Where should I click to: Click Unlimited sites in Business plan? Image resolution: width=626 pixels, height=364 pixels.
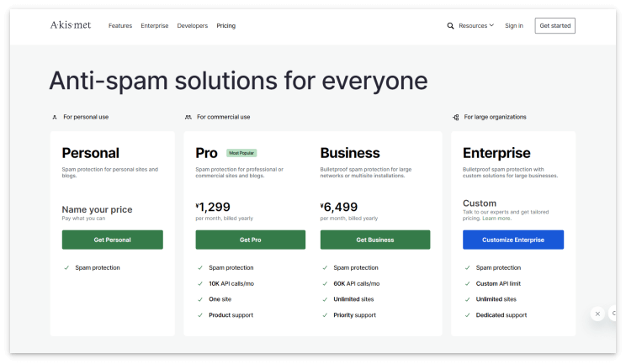coord(353,299)
